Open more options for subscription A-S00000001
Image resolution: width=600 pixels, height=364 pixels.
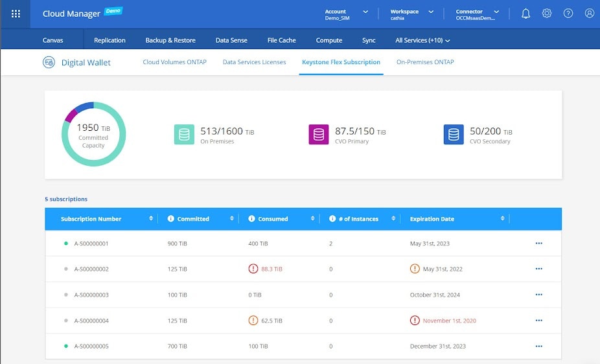538,244
